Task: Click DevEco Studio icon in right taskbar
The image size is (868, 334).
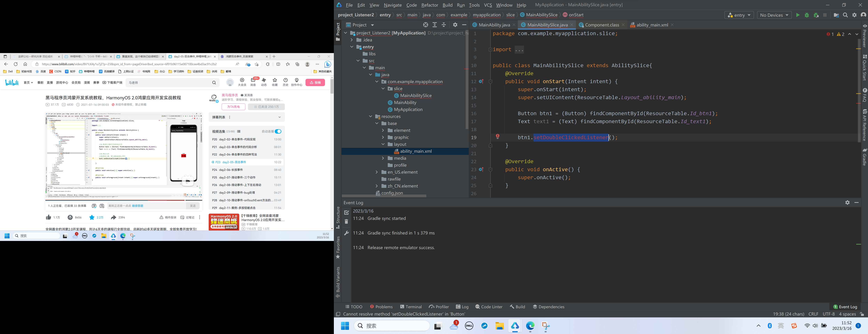Action: (515, 326)
